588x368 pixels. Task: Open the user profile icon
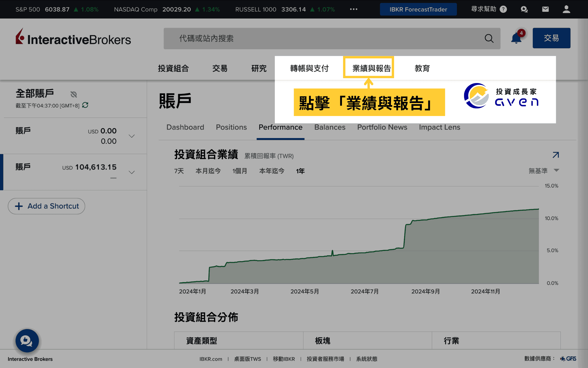pos(566,9)
